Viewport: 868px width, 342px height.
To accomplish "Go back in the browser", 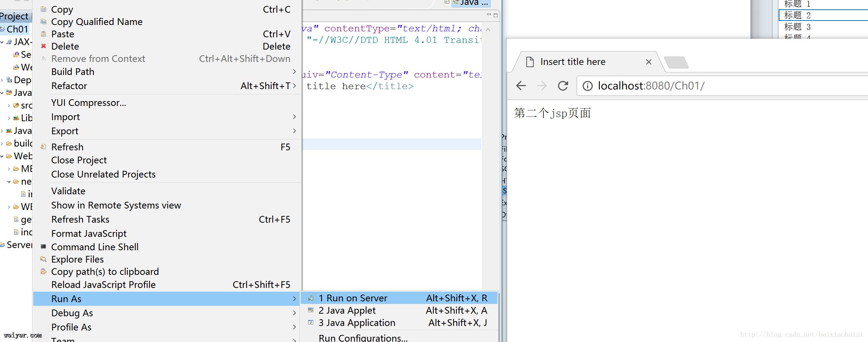I will 521,86.
